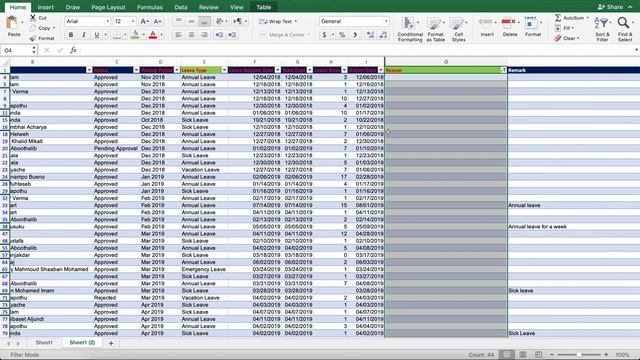The width and height of the screenshot is (640, 360).
Task: Open the Arial font name dropdown
Action: (108, 21)
